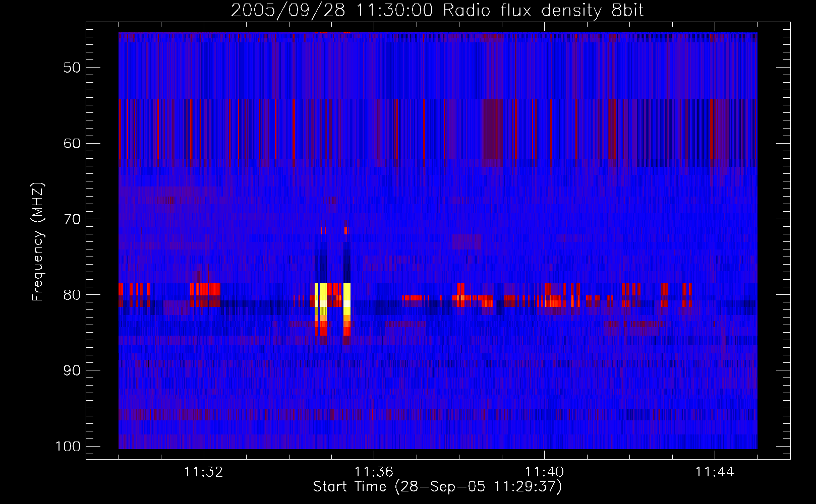Click the 90 frequency tick label
This screenshot has height=504, width=816.
pos(72,370)
